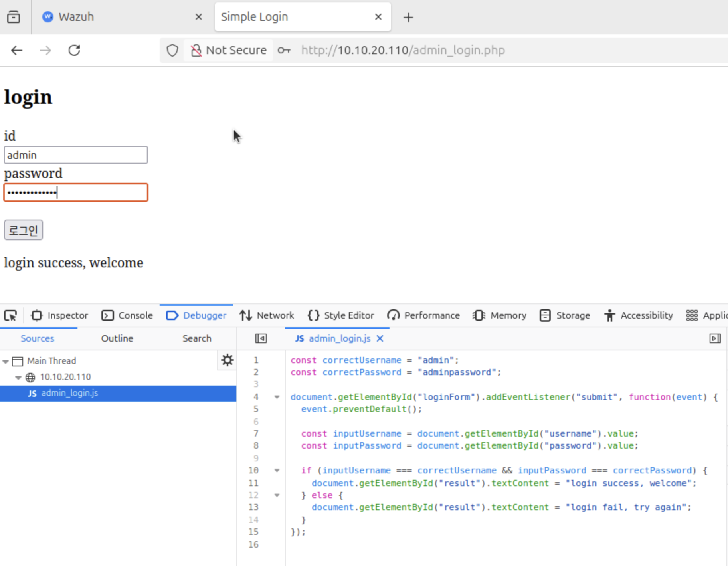Click the element picker icon in DevTools

(x=11, y=315)
